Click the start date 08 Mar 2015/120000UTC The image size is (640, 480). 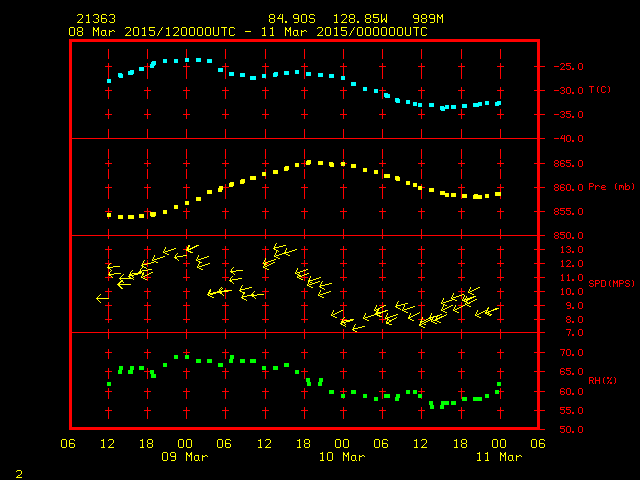(152, 32)
